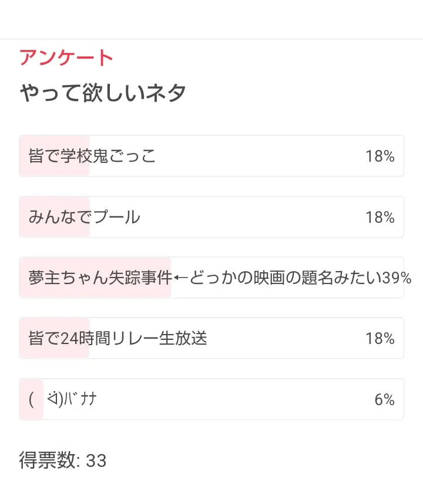This screenshot has height=504, width=423.
Task: Click the poll title やって欲しいネタ
Action: pos(103,93)
